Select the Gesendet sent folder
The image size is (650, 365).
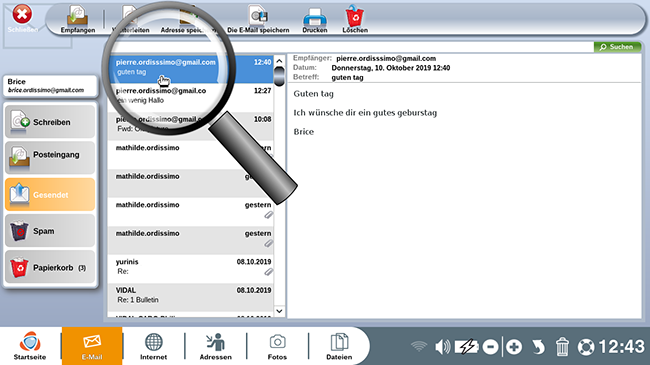[50, 194]
